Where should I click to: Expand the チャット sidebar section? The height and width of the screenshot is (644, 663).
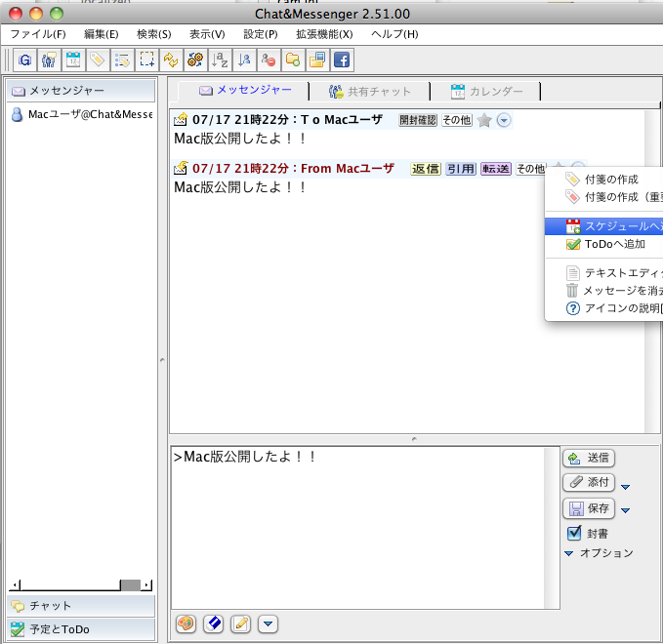(81, 606)
